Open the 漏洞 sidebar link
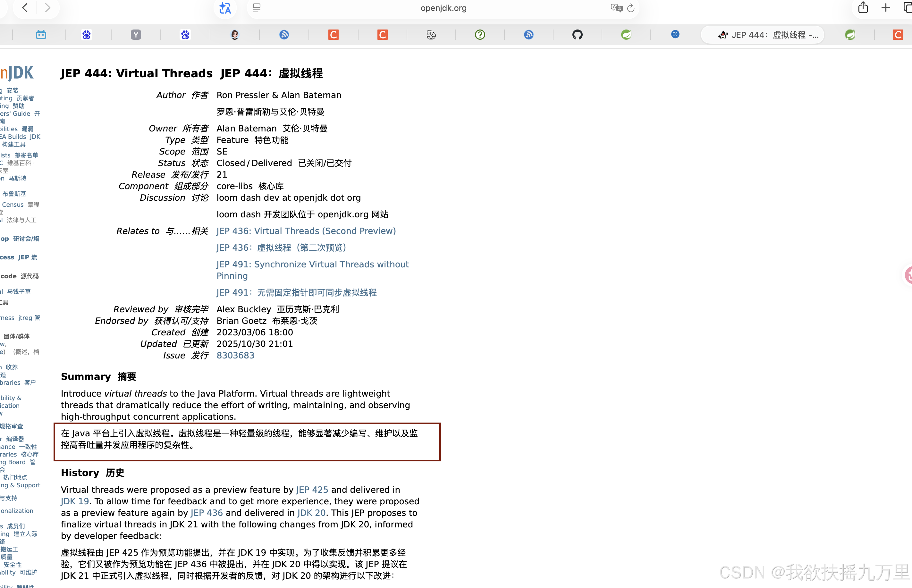This screenshot has height=588, width=912. (x=28, y=129)
